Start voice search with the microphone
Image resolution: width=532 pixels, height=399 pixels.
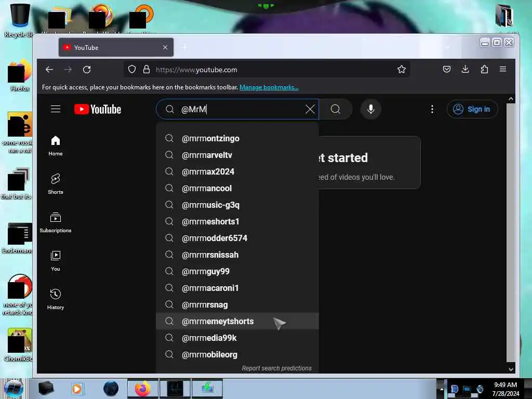(x=371, y=109)
